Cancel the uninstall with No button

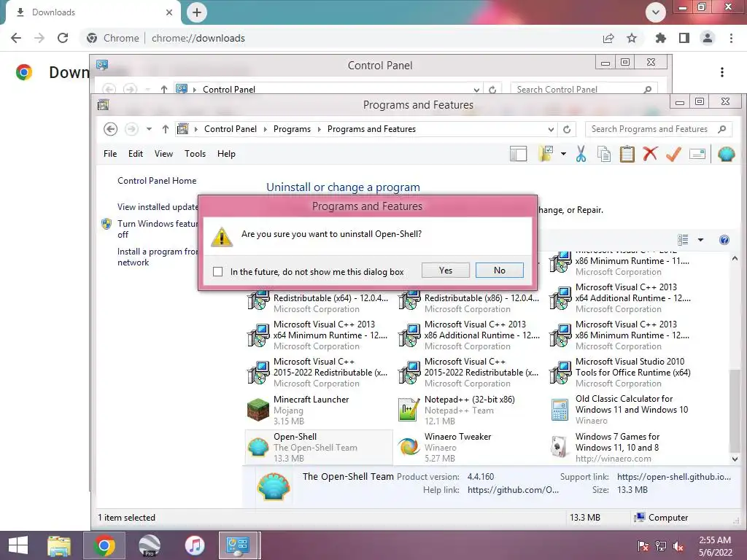pos(499,271)
